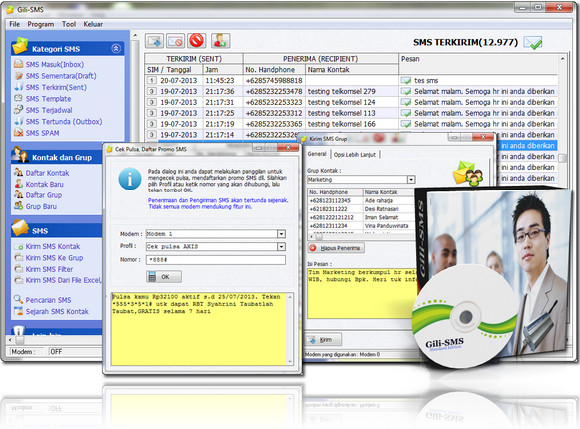Image resolution: width=580 pixels, height=429 pixels.
Task: Click OK button in Cek Pulsa dialog
Action: point(164,277)
